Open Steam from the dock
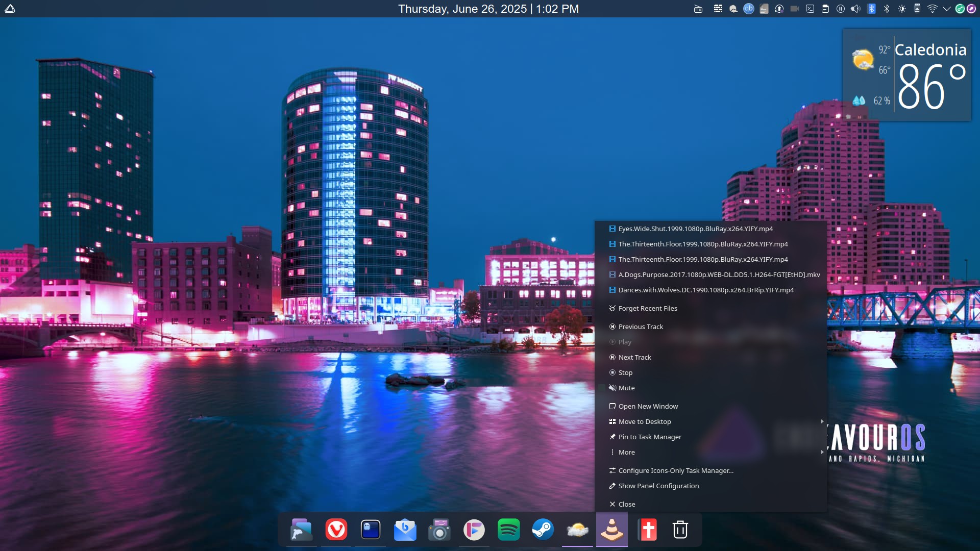The width and height of the screenshot is (980, 551). [543, 530]
